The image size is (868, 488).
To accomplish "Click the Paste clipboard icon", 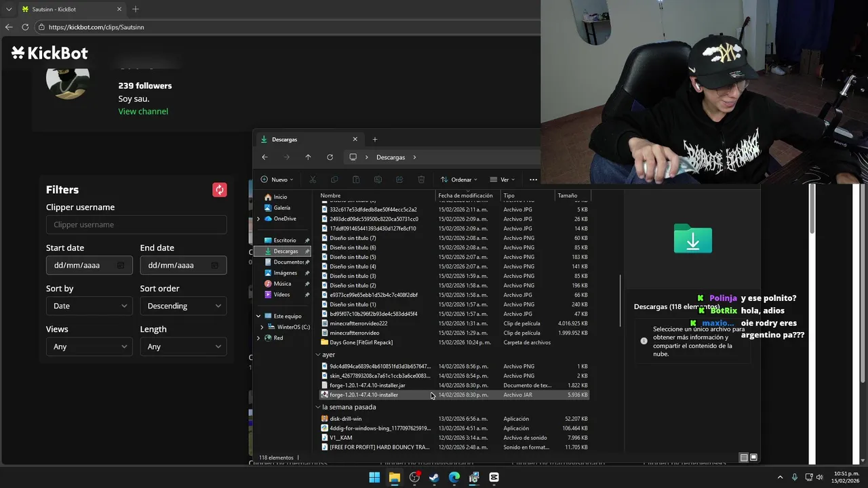I will (356, 180).
